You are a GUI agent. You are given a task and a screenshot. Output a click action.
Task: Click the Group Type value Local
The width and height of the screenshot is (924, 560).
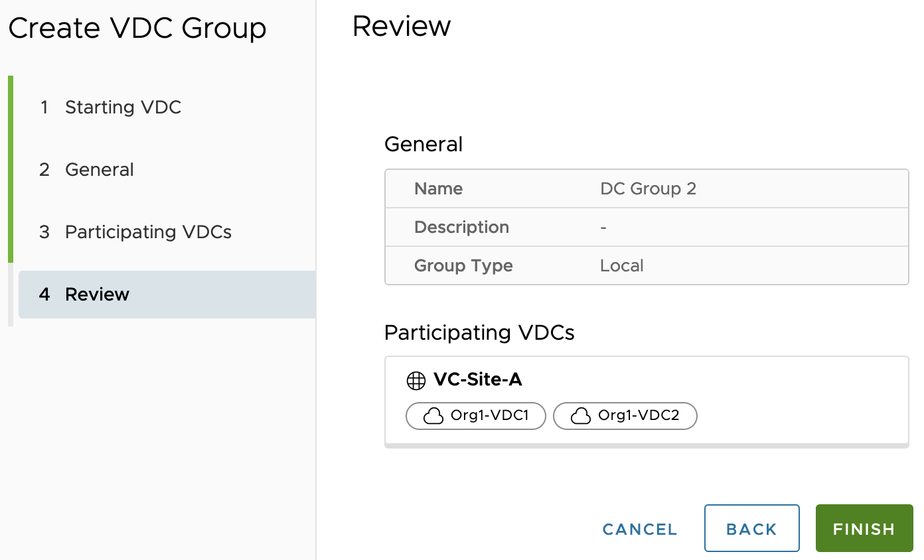point(621,265)
